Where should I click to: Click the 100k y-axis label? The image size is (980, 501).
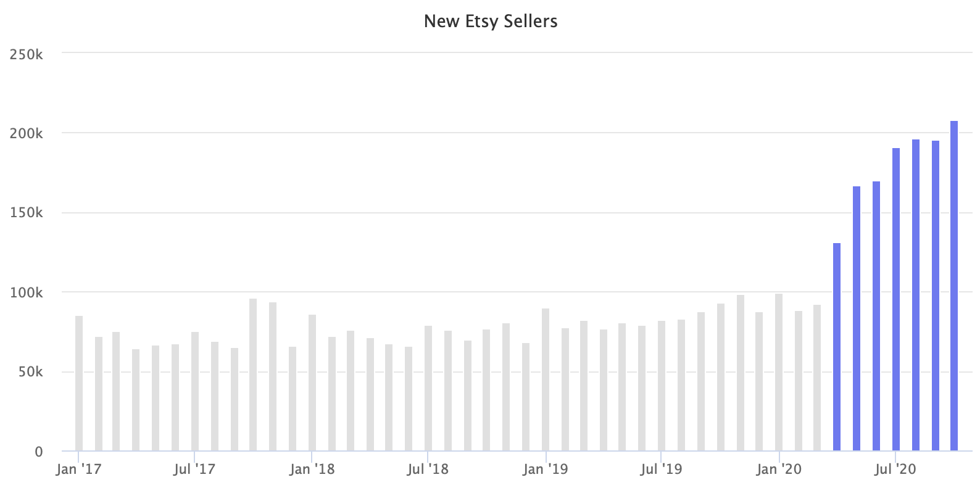point(27,293)
